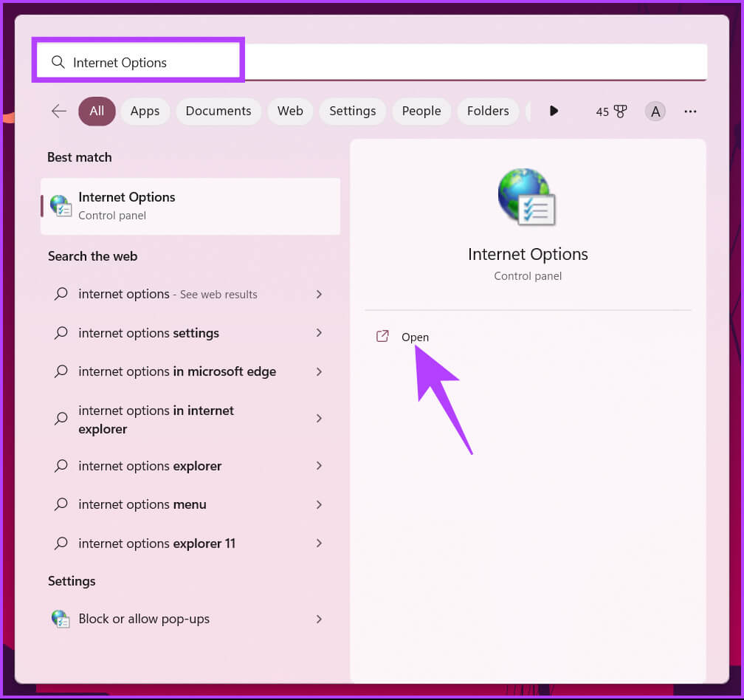The image size is (744, 700).
Task: Open the account avatar labeled A
Action: (x=655, y=111)
